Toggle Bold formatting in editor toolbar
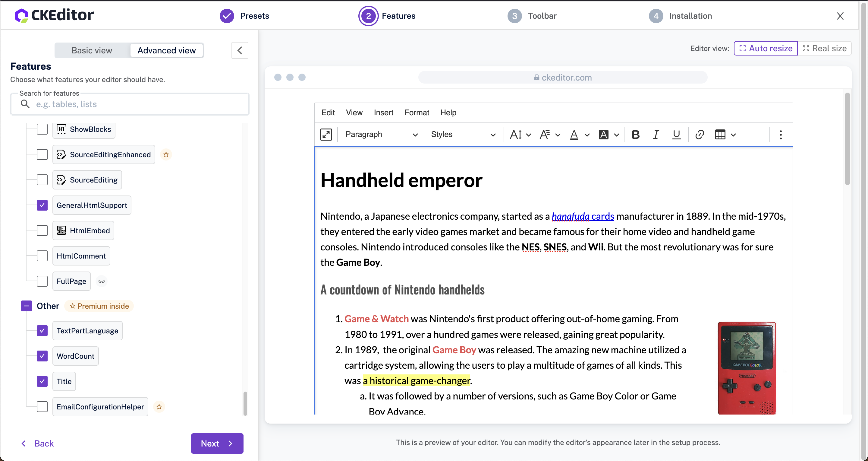This screenshot has width=868, height=461. click(x=636, y=135)
